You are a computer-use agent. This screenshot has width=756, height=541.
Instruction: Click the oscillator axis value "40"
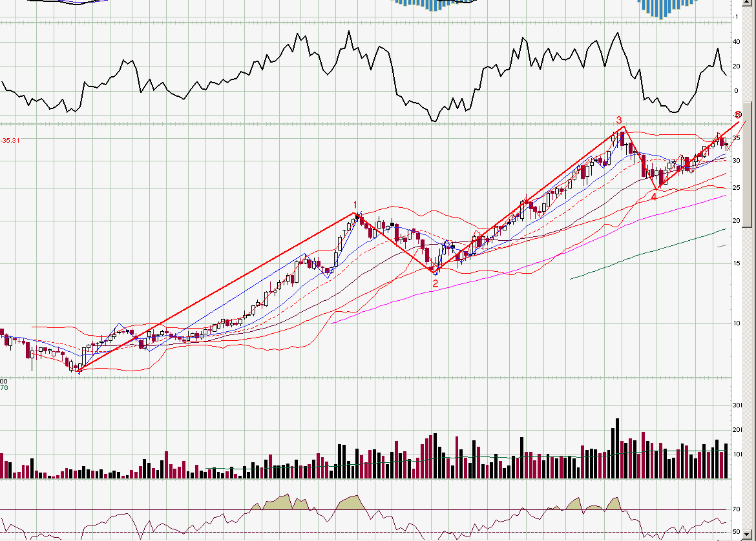point(736,42)
